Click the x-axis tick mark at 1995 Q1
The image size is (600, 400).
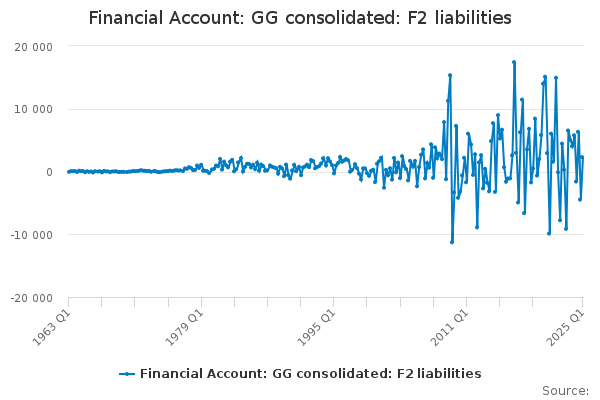(x=334, y=302)
